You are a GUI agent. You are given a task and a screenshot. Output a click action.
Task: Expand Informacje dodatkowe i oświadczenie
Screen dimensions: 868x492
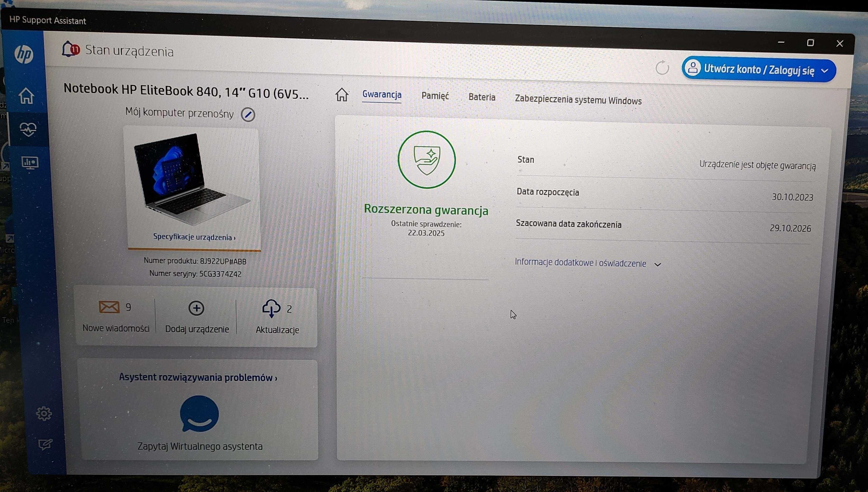pos(587,263)
